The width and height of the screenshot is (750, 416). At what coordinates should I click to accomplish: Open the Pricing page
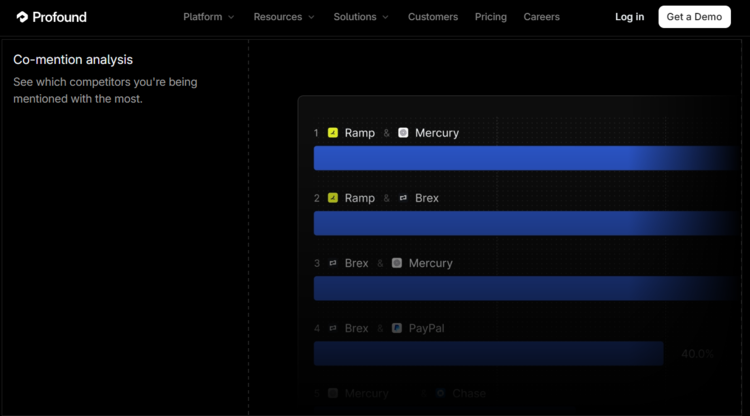tap(491, 17)
